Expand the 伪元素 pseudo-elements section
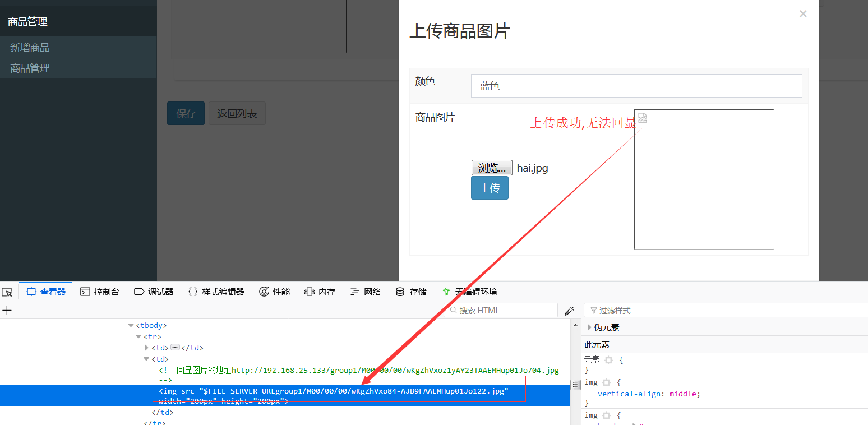This screenshot has width=868, height=425. coord(589,327)
